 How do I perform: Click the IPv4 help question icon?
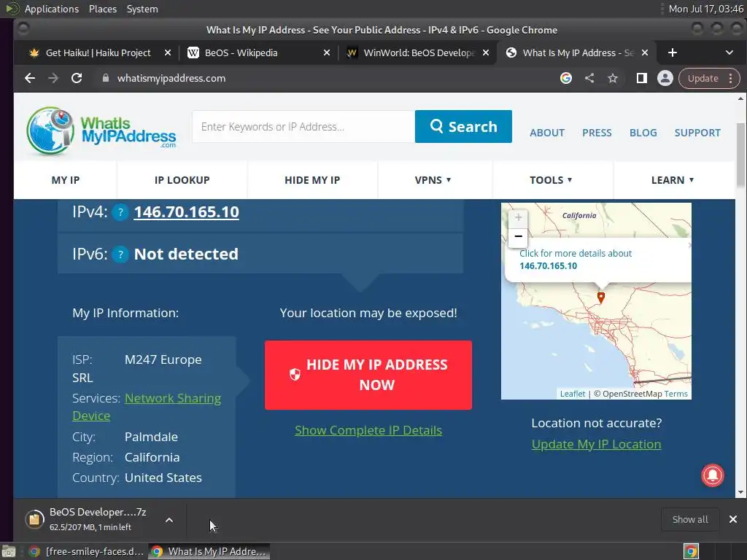(120, 212)
